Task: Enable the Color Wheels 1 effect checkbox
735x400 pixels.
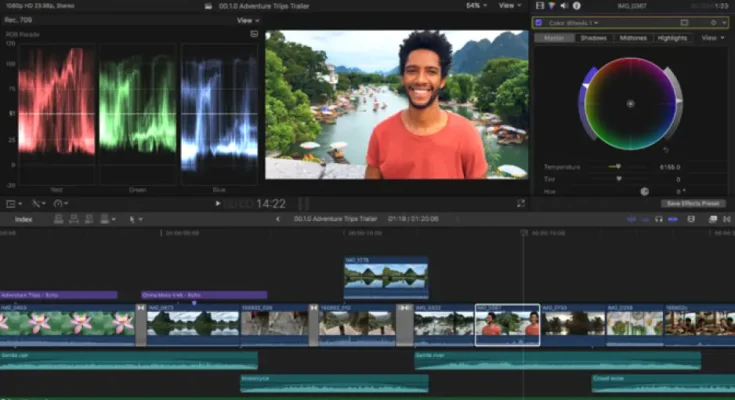Action: [539, 23]
